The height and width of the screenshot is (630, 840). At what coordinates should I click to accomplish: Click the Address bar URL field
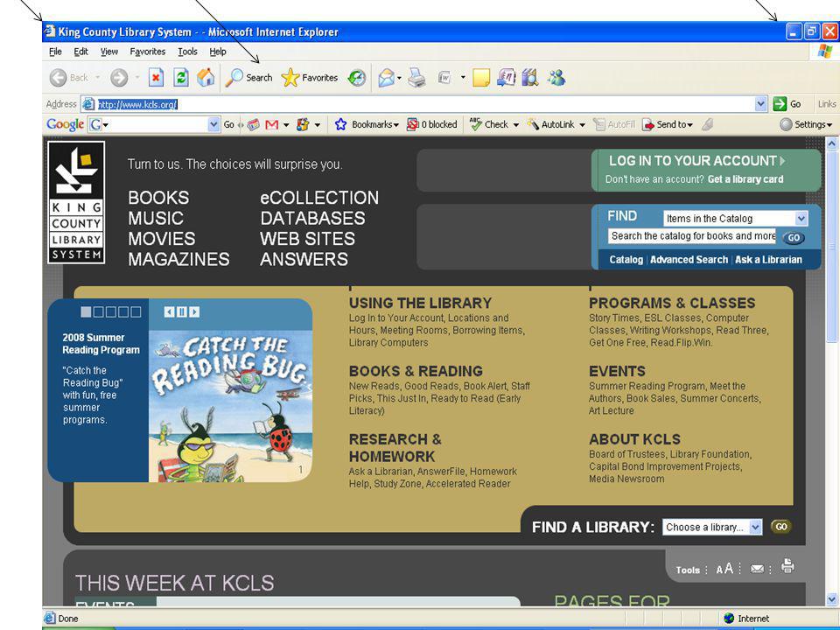tap(425, 104)
